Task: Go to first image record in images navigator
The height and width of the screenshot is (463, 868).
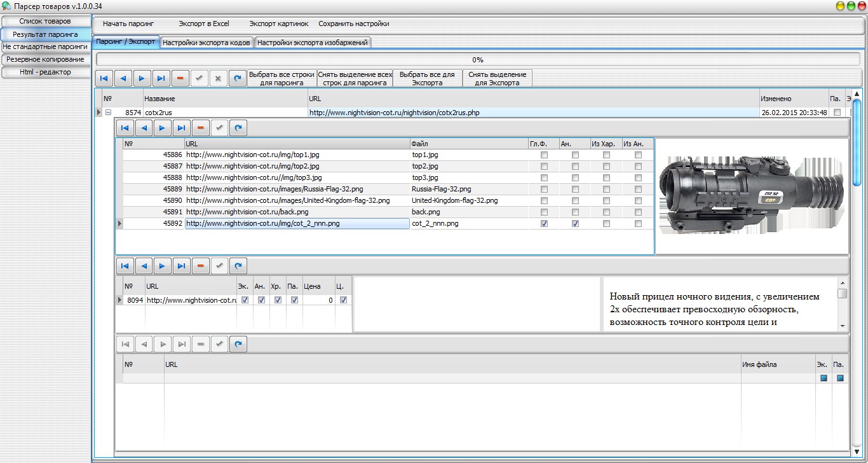Action: (x=125, y=128)
